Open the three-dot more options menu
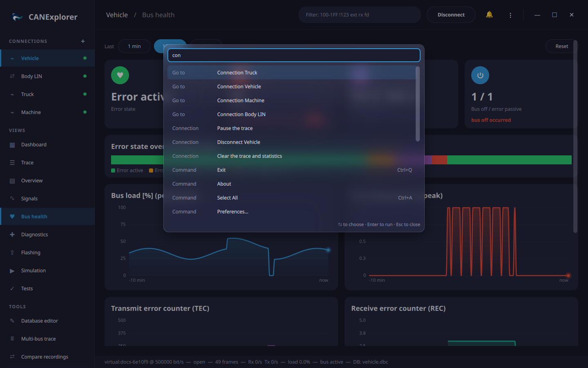 [510, 15]
